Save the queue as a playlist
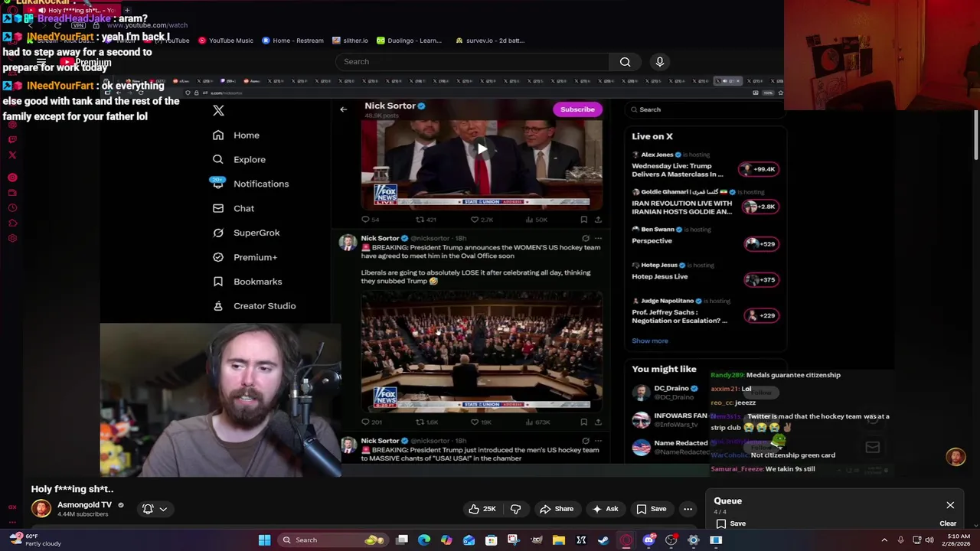980x551 pixels. [x=730, y=524]
